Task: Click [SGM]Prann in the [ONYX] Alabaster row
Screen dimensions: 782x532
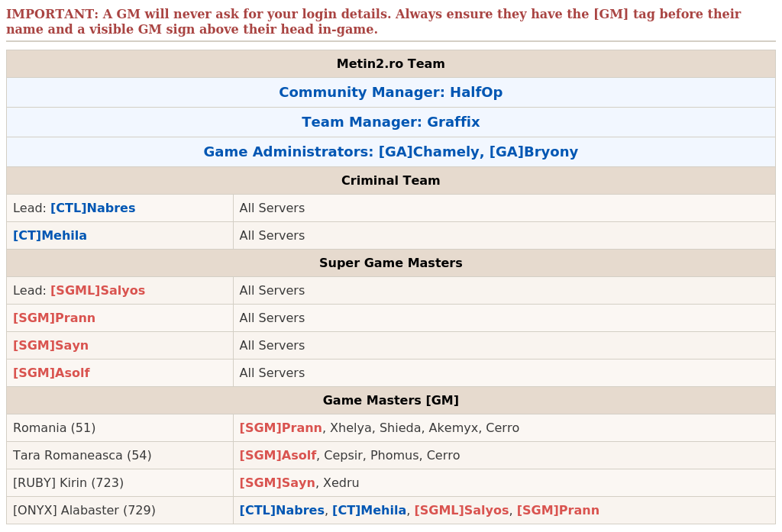Action: tap(558, 510)
